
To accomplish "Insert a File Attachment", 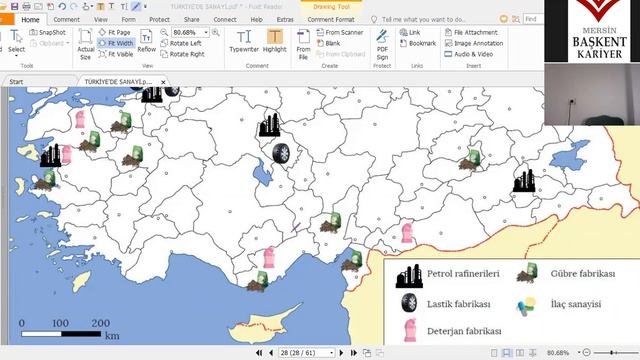I will (x=471, y=32).
